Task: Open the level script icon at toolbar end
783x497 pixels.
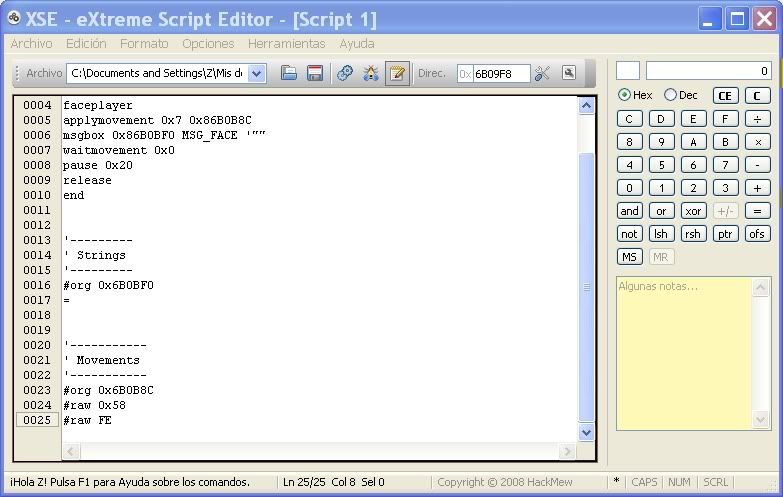Action: (569, 73)
